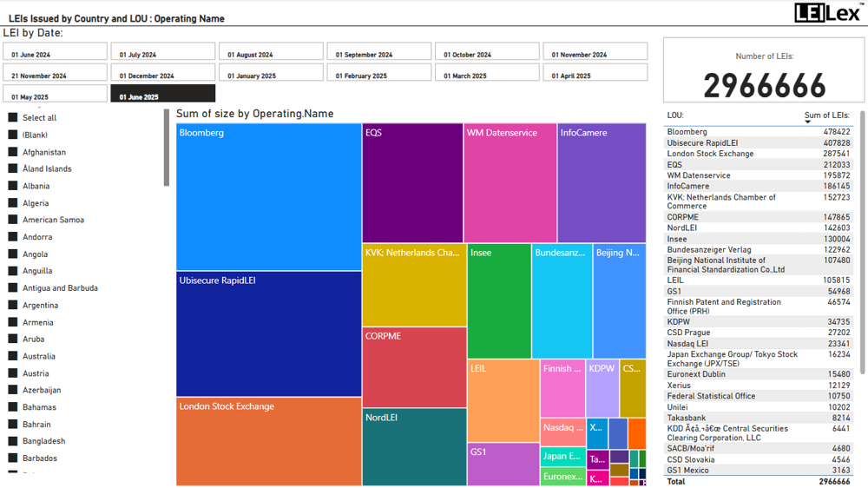Viewport: 868px width, 488px height.
Task: Click the LOU column header
Action: click(674, 115)
